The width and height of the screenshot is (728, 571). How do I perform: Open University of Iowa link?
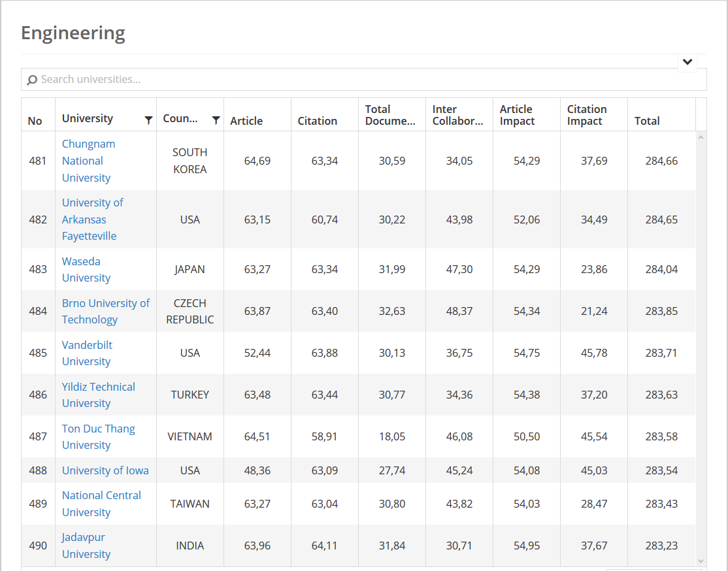click(x=105, y=470)
